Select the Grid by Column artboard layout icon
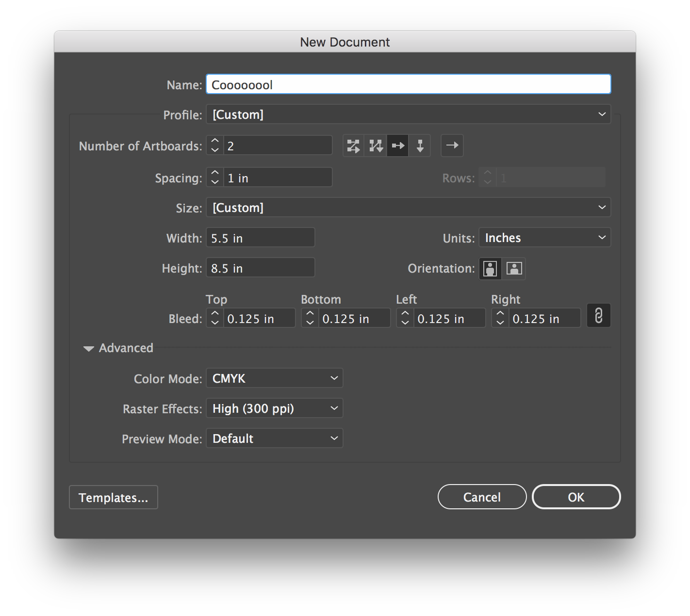690x616 pixels. coord(376,146)
